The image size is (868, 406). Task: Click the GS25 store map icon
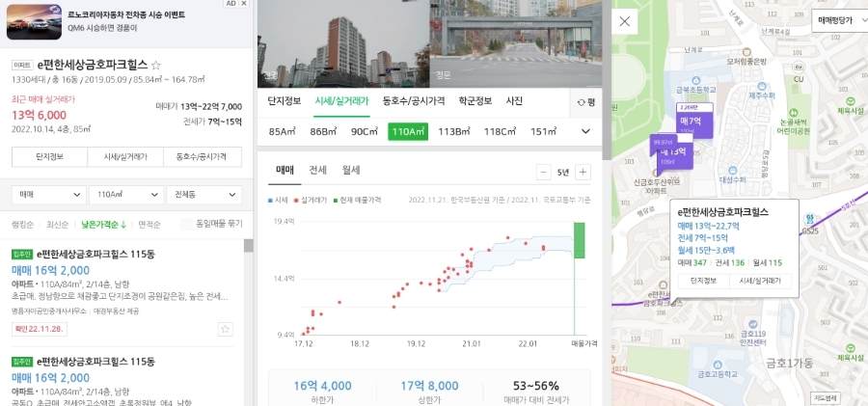tap(809, 220)
